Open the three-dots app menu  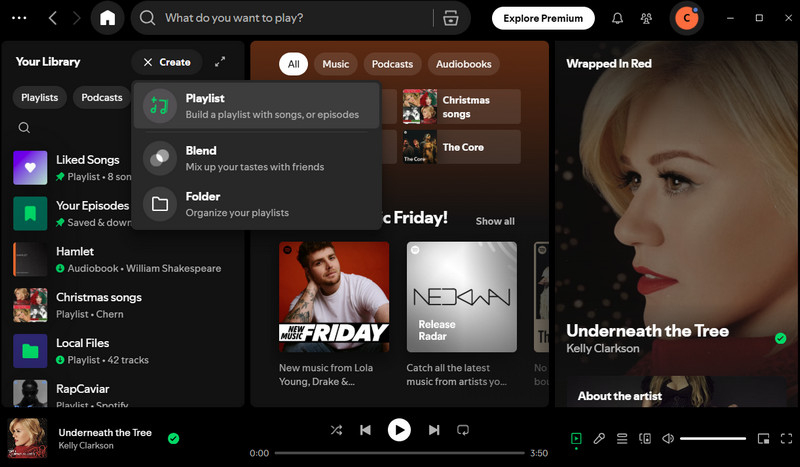coord(19,18)
